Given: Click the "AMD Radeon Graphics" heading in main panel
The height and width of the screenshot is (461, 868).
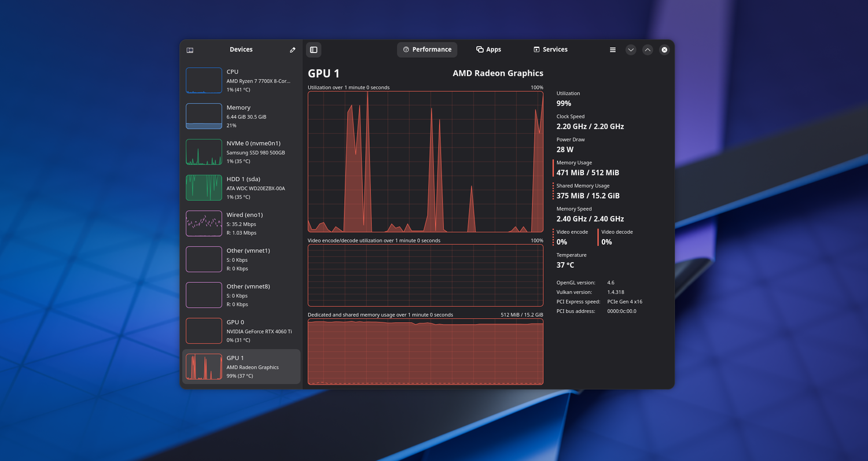Looking at the screenshot, I should click(x=498, y=73).
